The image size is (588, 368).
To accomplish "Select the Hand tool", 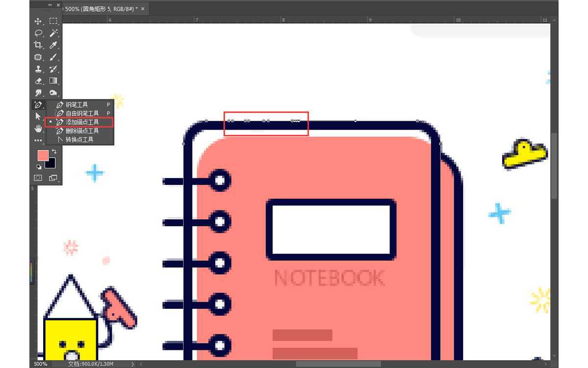I will [x=38, y=128].
